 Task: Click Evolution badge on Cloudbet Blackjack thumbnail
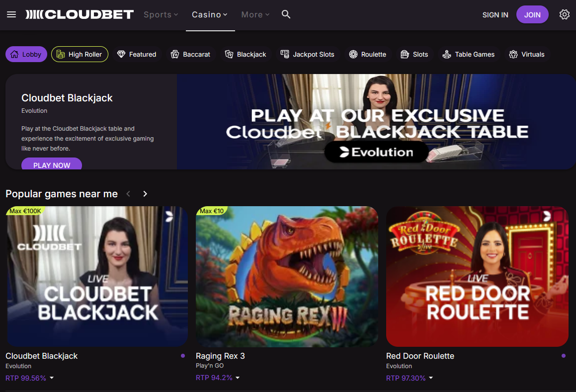[x=169, y=217]
